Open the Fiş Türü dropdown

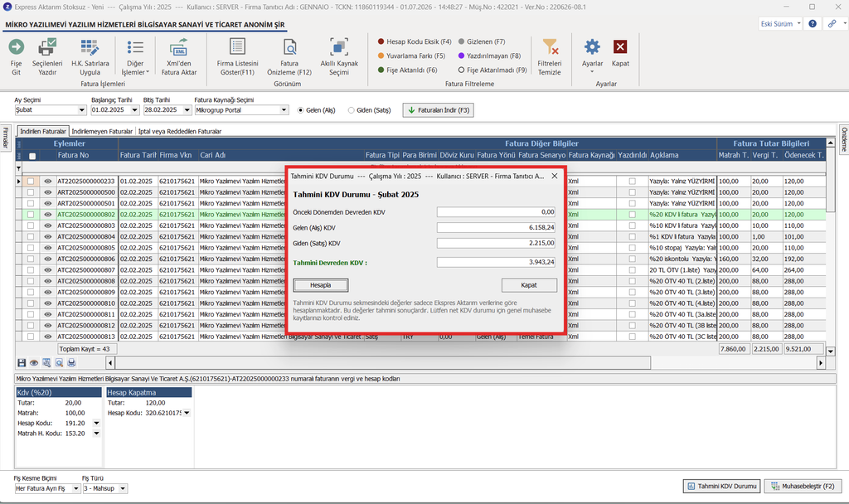tap(123, 488)
